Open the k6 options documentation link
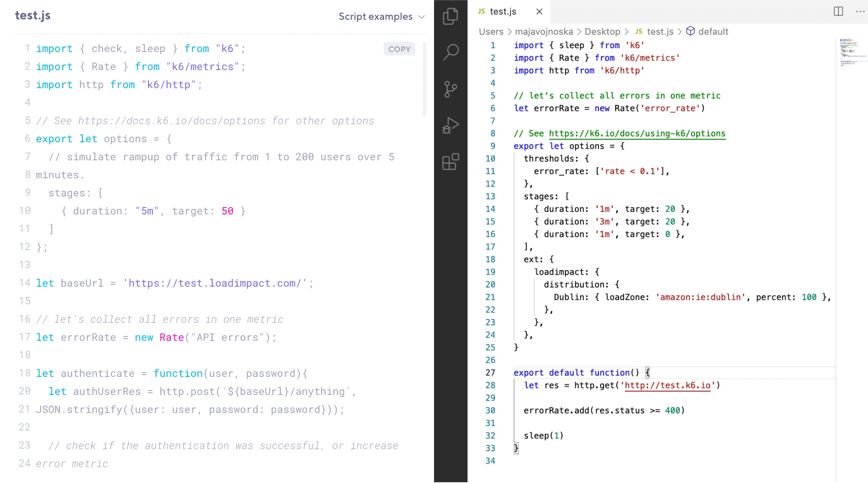This screenshot has height=483, width=868. pos(637,133)
